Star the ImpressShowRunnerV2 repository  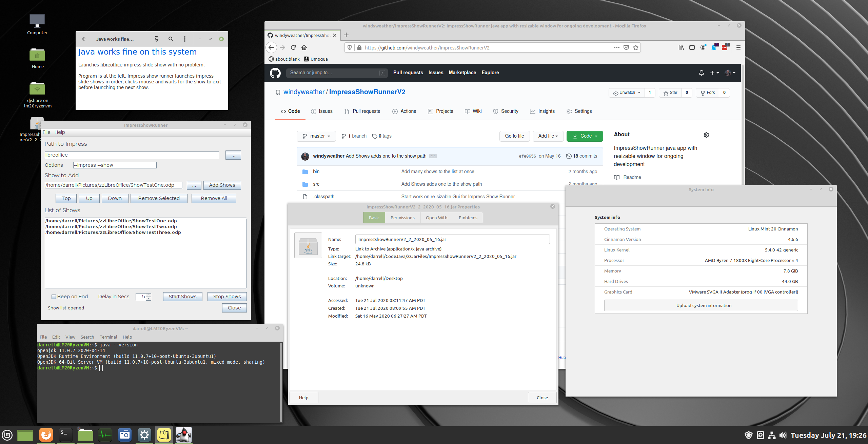pyautogui.click(x=670, y=93)
